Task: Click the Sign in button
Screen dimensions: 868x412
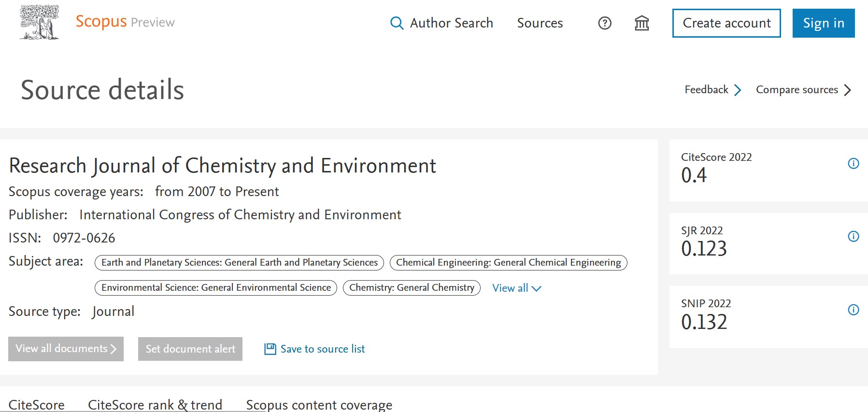Action: 823,23
